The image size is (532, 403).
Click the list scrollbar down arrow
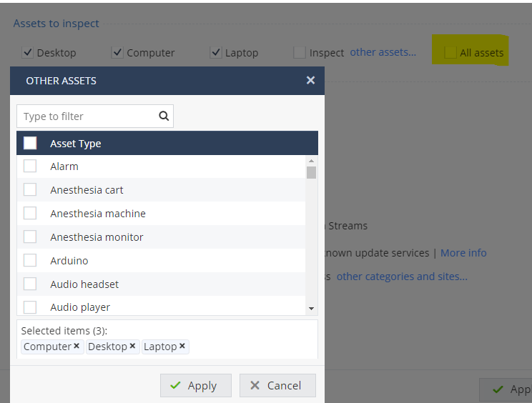pos(311,309)
